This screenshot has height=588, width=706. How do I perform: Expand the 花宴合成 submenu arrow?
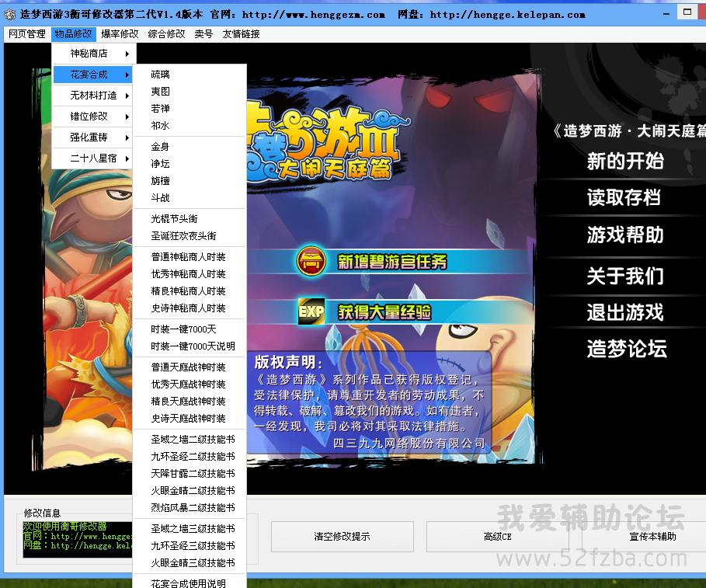127,75
